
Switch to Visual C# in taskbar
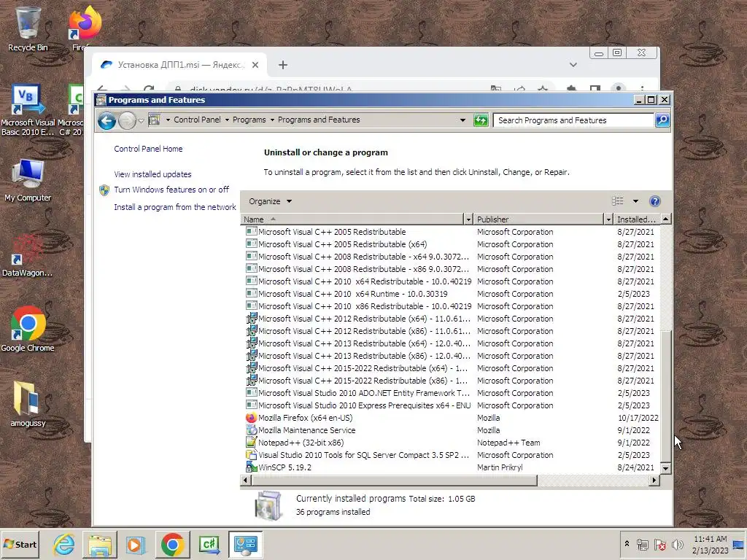pyautogui.click(x=209, y=544)
